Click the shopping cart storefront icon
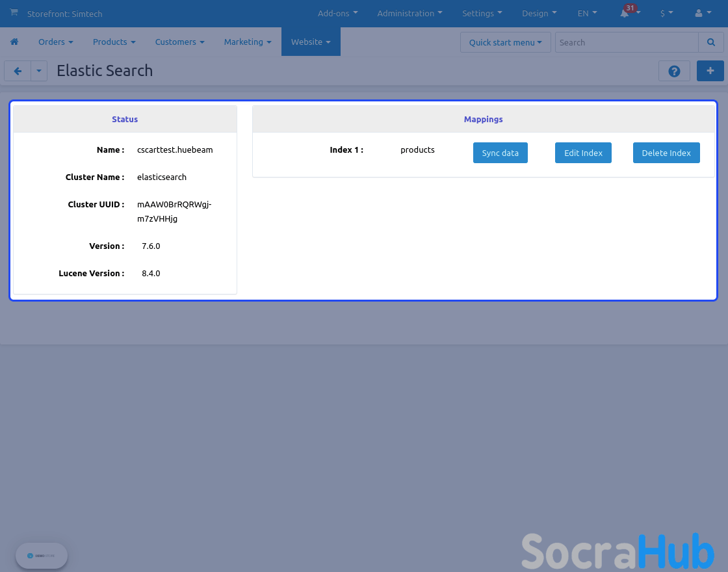 point(14,13)
